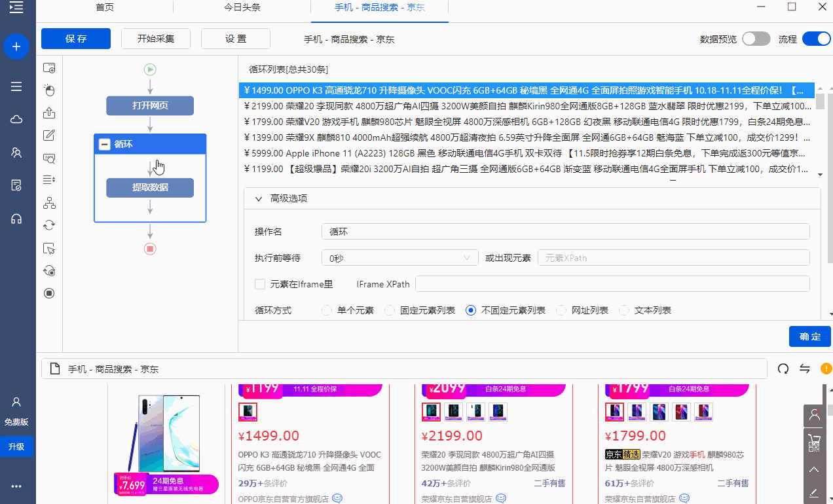833x504 pixels.
Task: Select the ¥5999.00 Apple iPhone 11 row
Action: click(527, 153)
